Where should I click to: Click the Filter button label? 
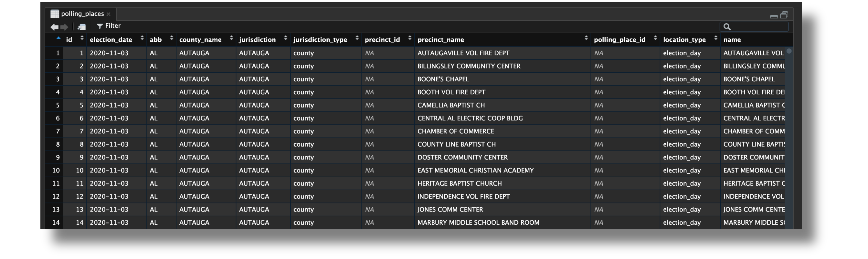click(x=112, y=26)
